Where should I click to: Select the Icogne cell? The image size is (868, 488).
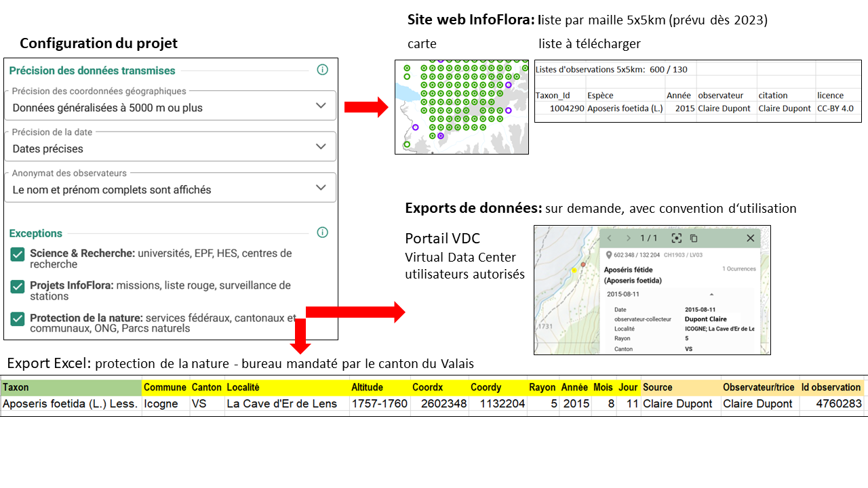click(165, 404)
